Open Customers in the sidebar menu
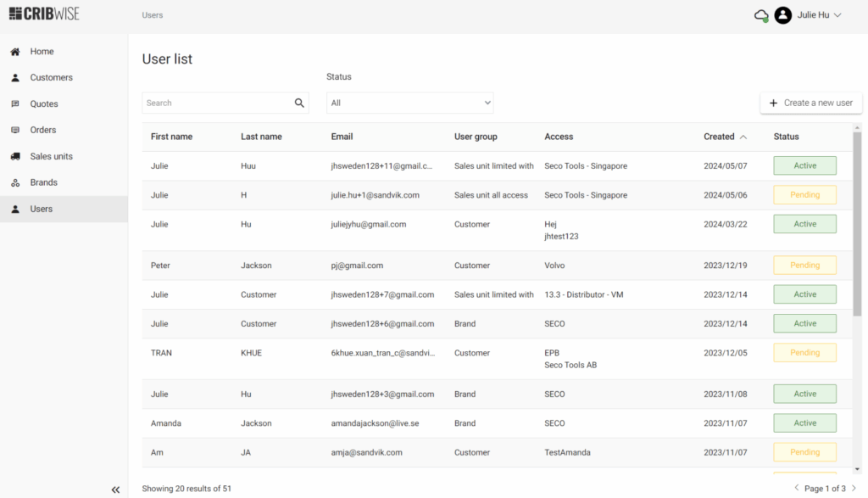 pos(51,78)
